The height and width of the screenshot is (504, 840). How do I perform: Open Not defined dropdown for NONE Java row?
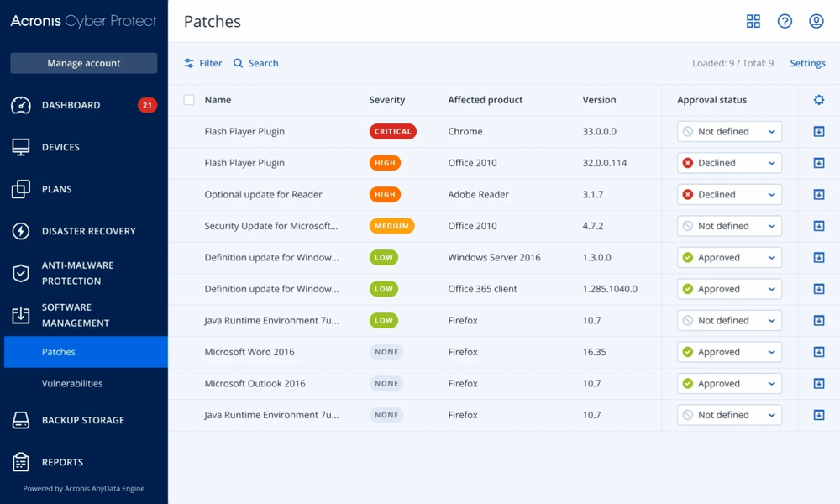coord(729,415)
